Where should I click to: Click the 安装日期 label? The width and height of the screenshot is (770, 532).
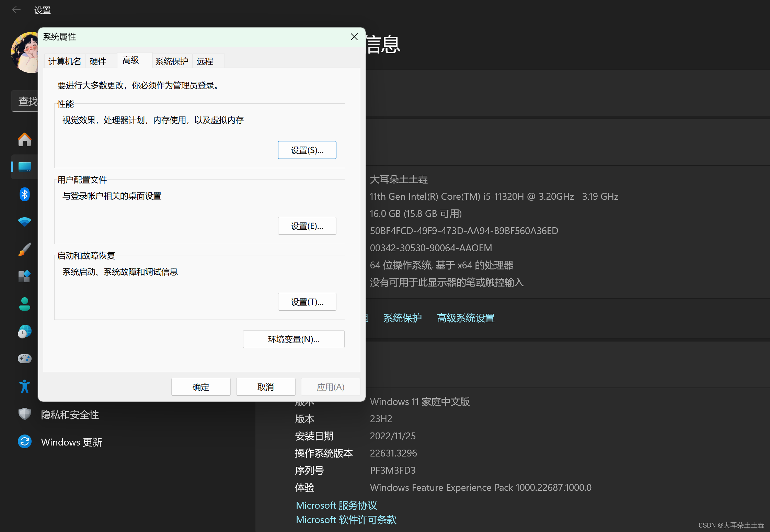314,436
